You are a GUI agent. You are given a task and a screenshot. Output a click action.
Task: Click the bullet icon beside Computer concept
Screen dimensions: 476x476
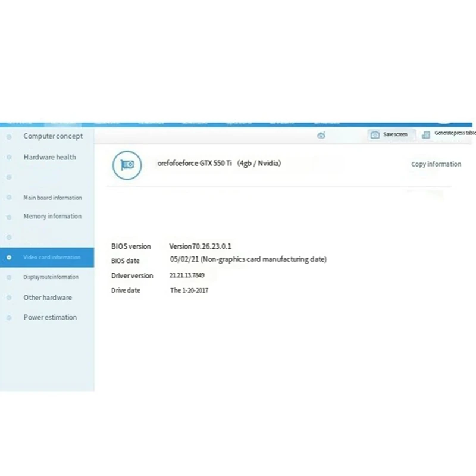coord(9,137)
